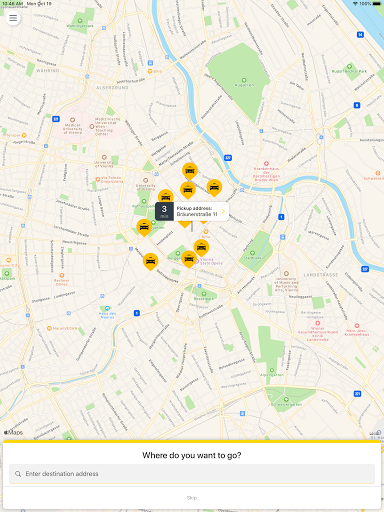Select the Wiener Gesundheitsverbund Klinik Landstraße marker

pyautogui.click(x=317, y=323)
